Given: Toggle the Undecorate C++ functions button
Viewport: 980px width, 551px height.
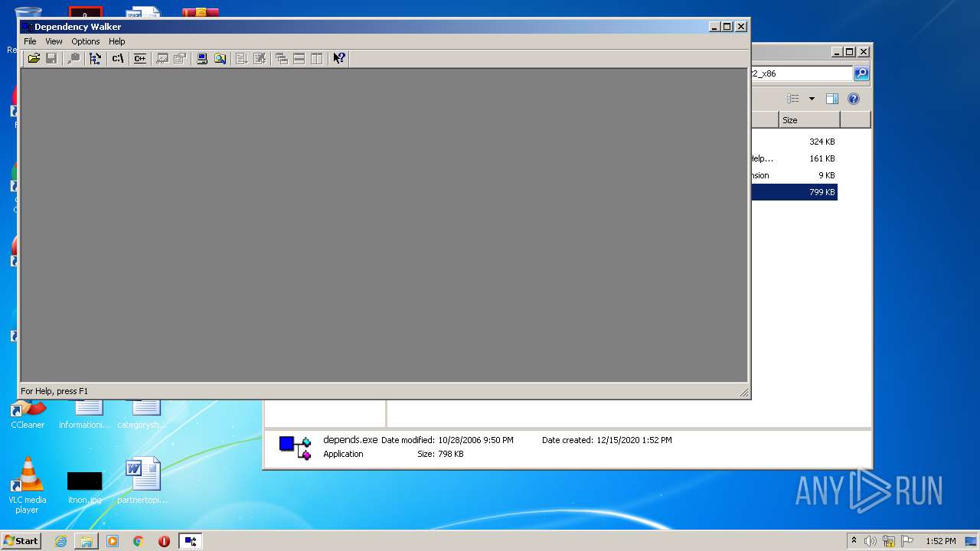Looking at the screenshot, I should [139, 58].
